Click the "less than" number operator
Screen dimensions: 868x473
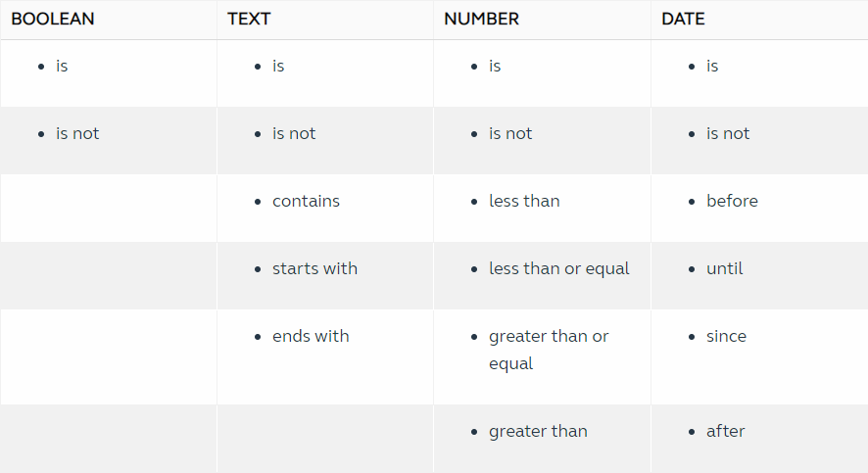coord(524,202)
